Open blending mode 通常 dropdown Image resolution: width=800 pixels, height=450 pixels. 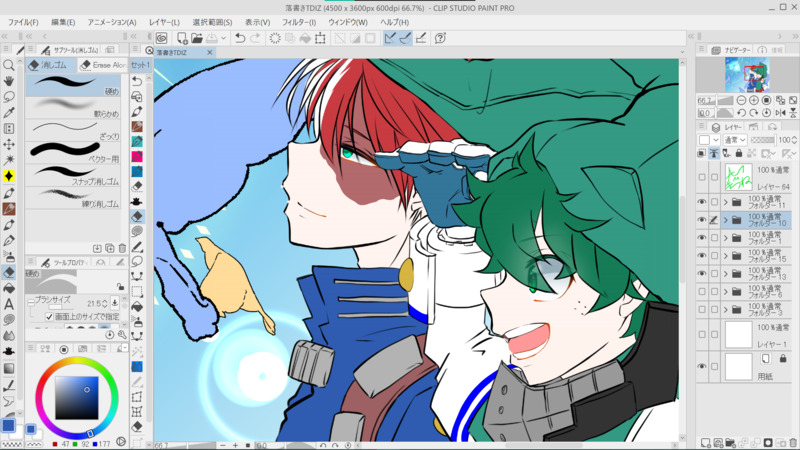(735, 140)
